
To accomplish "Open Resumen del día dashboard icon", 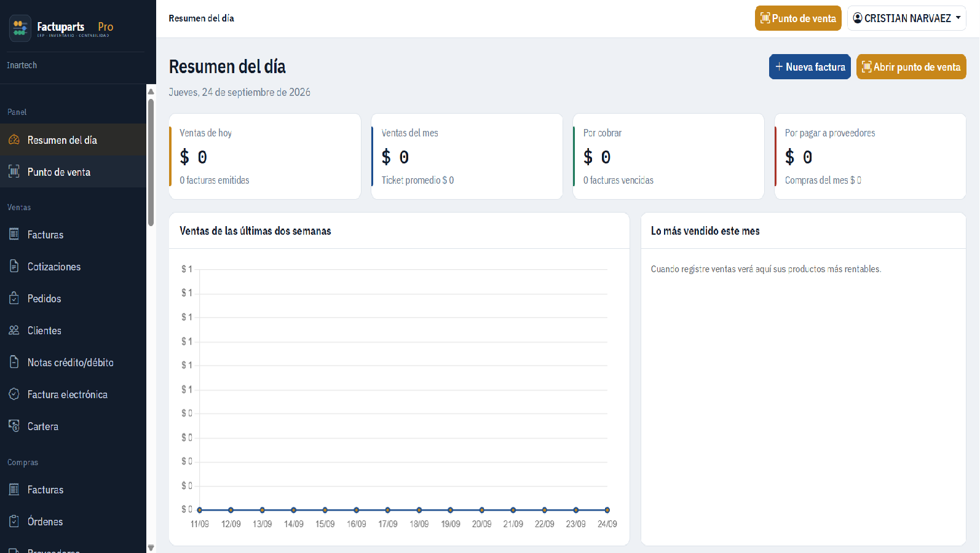I will (14, 140).
